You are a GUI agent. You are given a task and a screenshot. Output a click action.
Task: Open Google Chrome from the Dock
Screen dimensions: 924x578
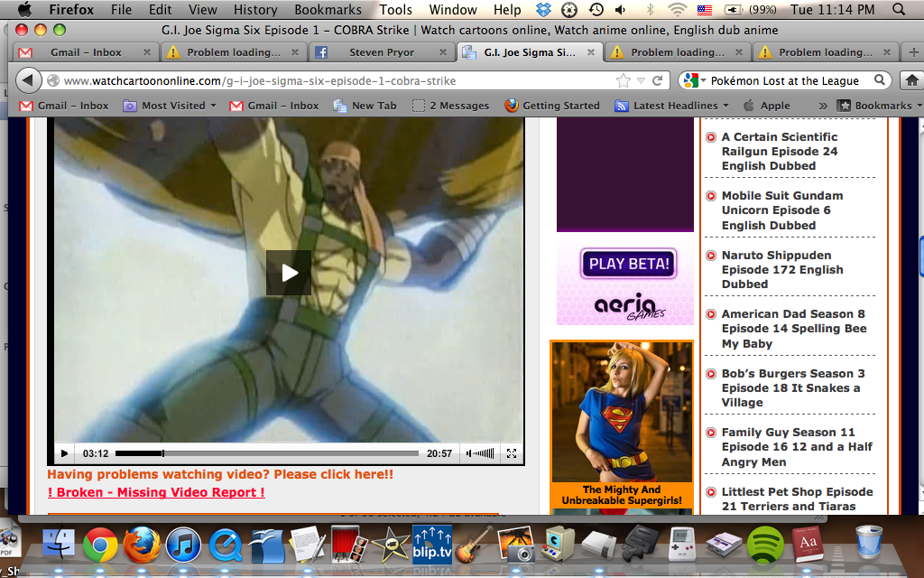pos(99,545)
